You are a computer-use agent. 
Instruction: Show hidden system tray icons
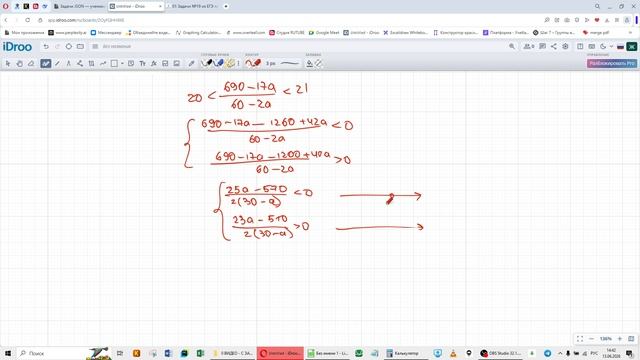pos(560,353)
